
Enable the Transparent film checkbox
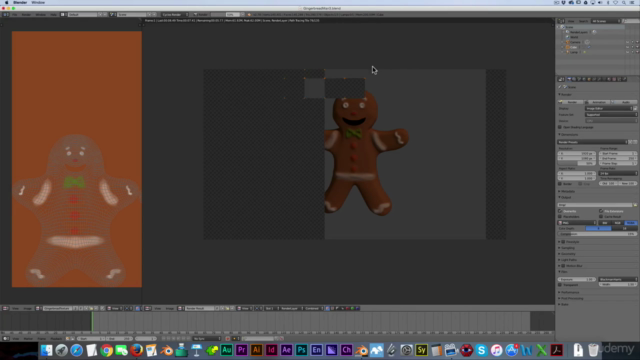tap(560, 284)
